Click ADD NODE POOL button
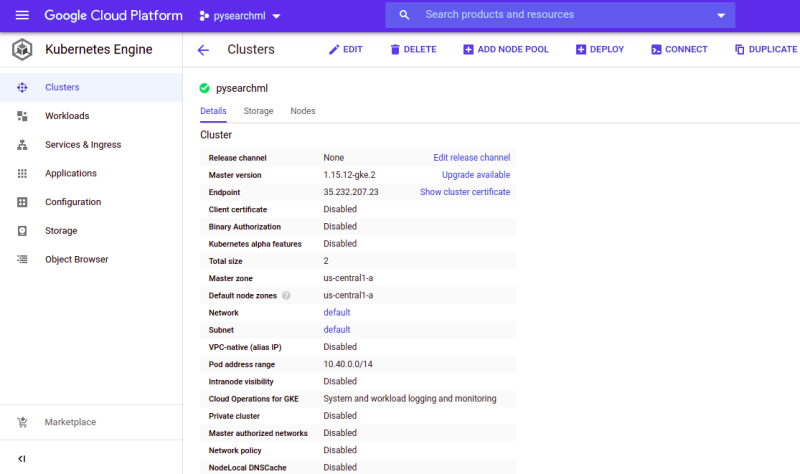The image size is (800, 474). point(504,49)
